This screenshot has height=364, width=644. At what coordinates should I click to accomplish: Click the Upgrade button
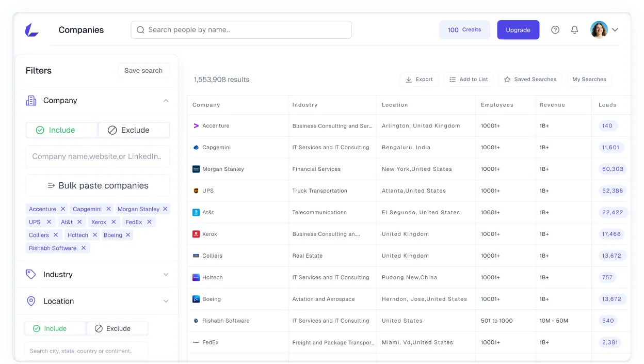point(518,30)
